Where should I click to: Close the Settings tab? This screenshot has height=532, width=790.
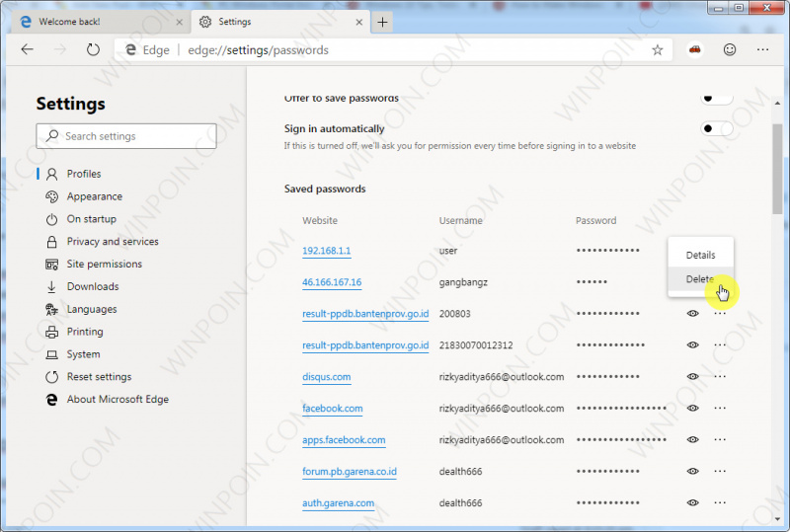click(358, 22)
